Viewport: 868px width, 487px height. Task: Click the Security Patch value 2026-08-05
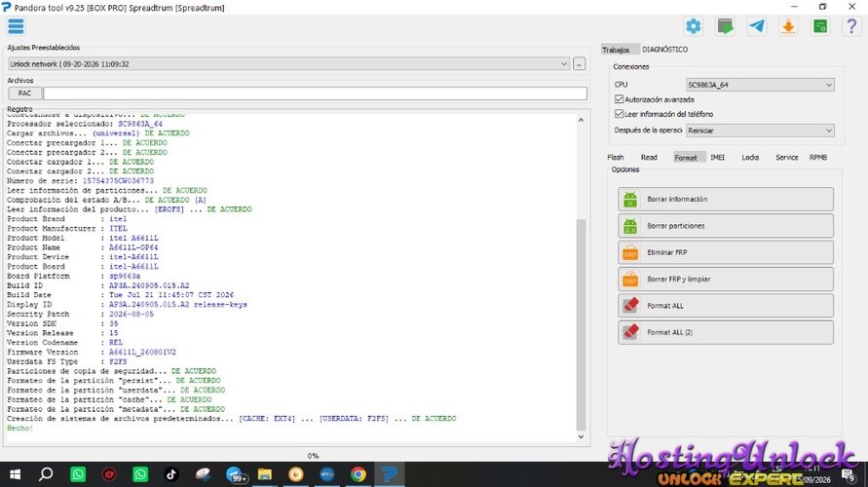pos(132,315)
